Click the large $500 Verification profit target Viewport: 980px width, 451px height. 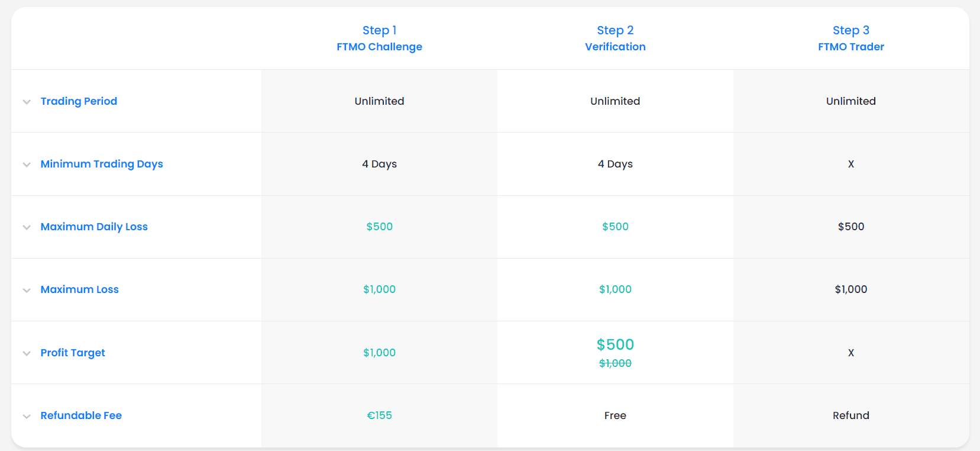click(615, 344)
